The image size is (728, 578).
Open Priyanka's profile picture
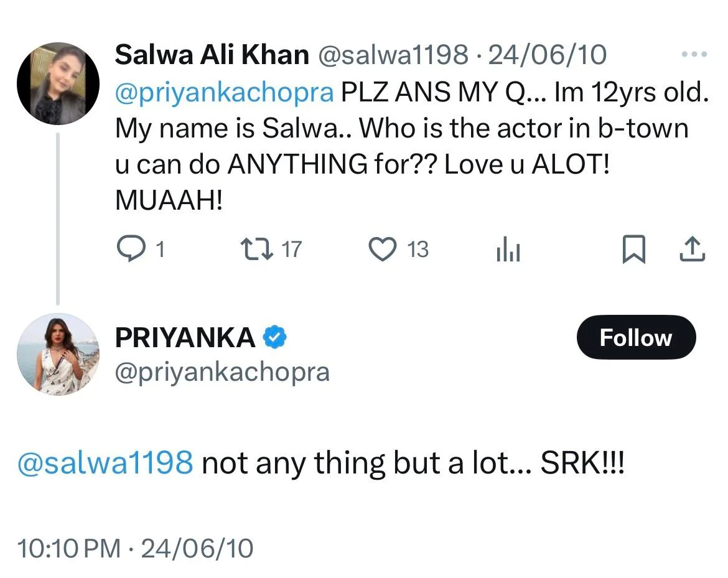pos(58,353)
